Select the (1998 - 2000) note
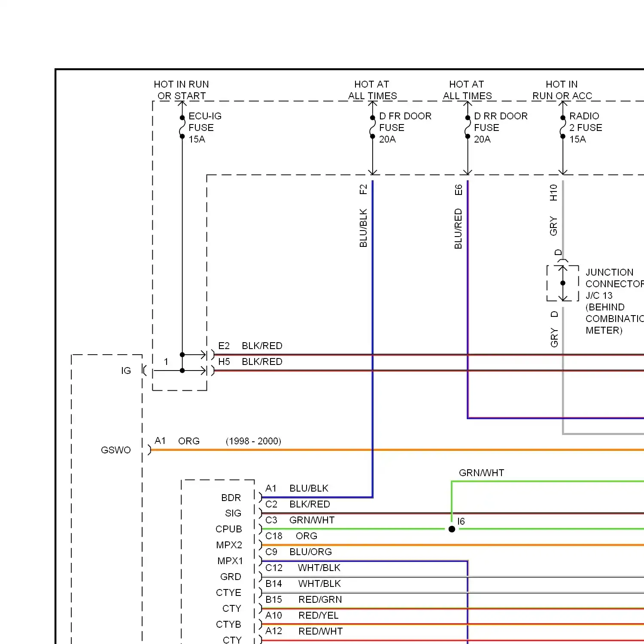 pos(254,441)
